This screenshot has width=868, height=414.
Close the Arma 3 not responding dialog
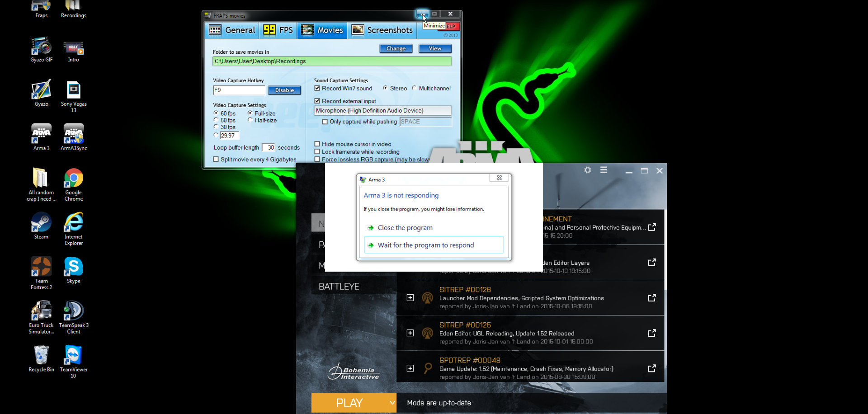pyautogui.click(x=500, y=178)
